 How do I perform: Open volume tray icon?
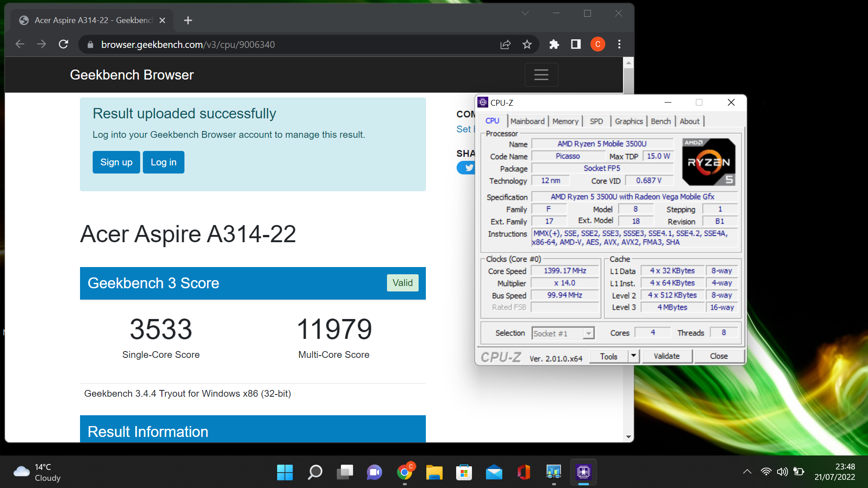pyautogui.click(x=782, y=472)
